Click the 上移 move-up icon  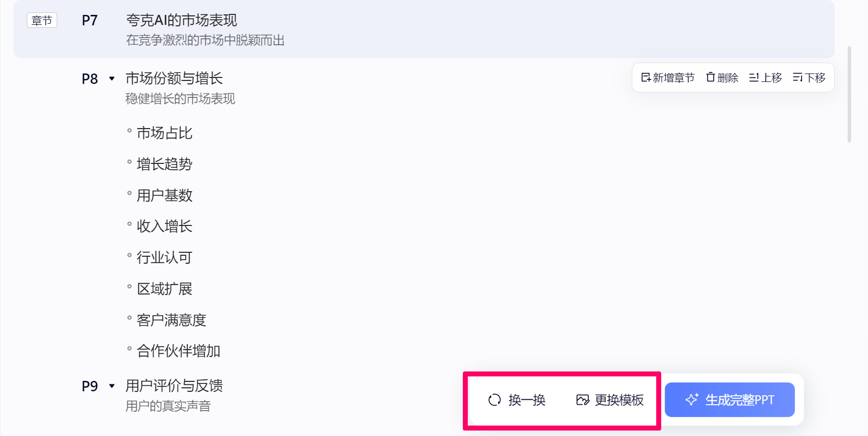(x=755, y=77)
